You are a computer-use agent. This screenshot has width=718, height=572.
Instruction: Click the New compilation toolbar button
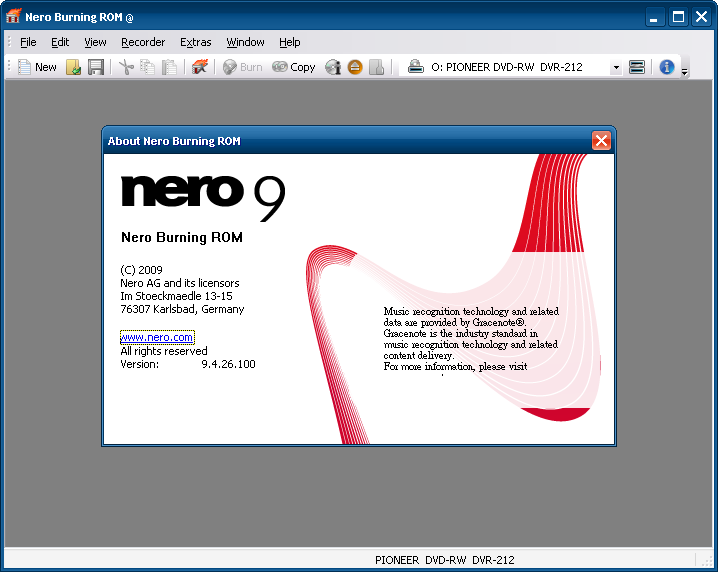(37, 67)
